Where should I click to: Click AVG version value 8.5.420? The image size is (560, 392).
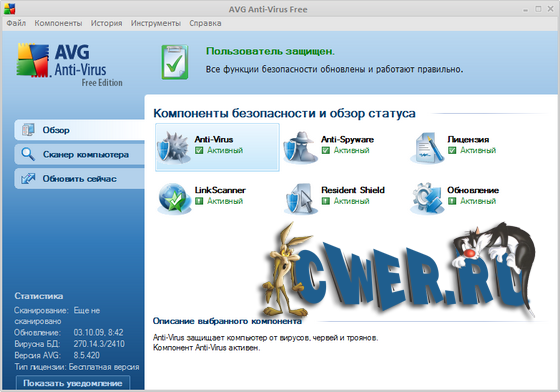[86, 355]
